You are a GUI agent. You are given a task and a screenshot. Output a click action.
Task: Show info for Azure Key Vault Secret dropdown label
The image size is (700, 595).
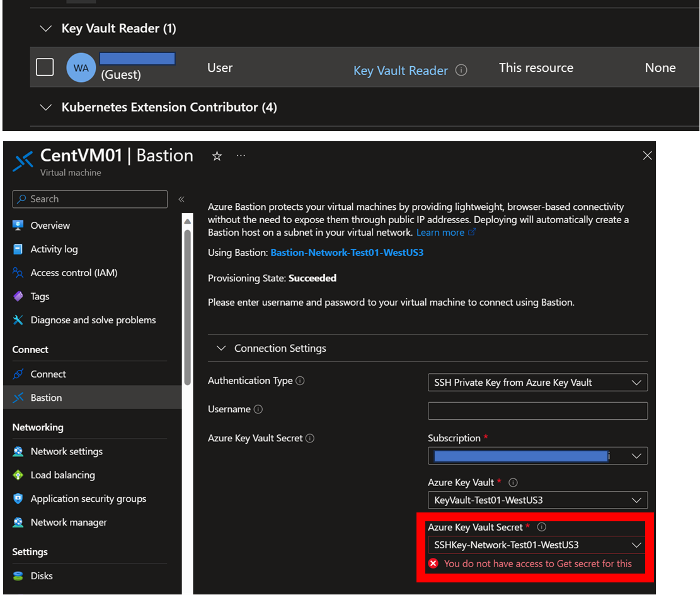tap(541, 528)
